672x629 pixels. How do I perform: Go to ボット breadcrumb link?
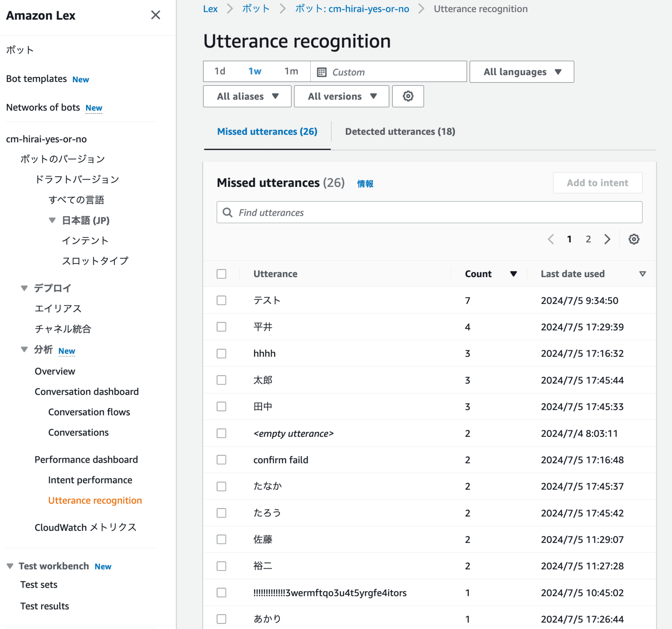click(256, 9)
